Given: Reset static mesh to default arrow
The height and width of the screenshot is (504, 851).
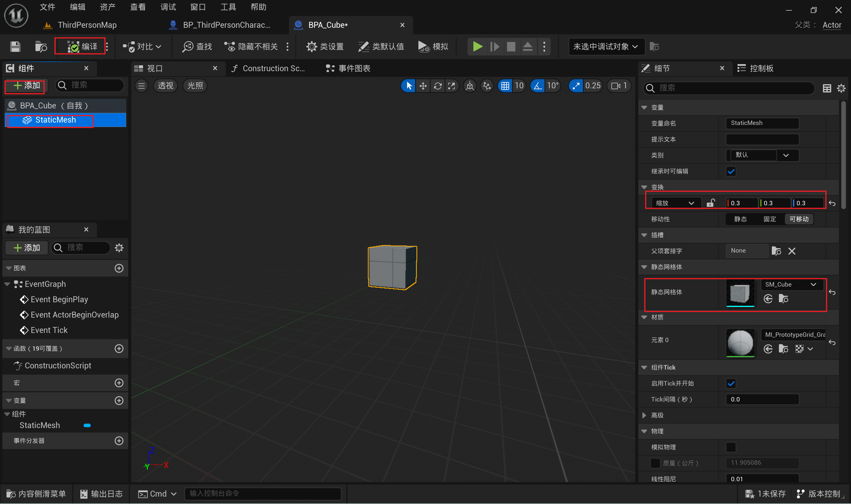Looking at the screenshot, I should click(832, 292).
